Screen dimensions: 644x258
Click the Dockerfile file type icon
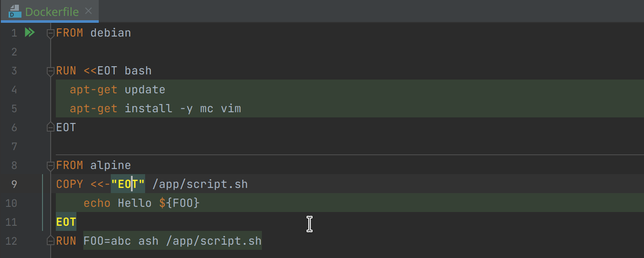pyautogui.click(x=15, y=11)
